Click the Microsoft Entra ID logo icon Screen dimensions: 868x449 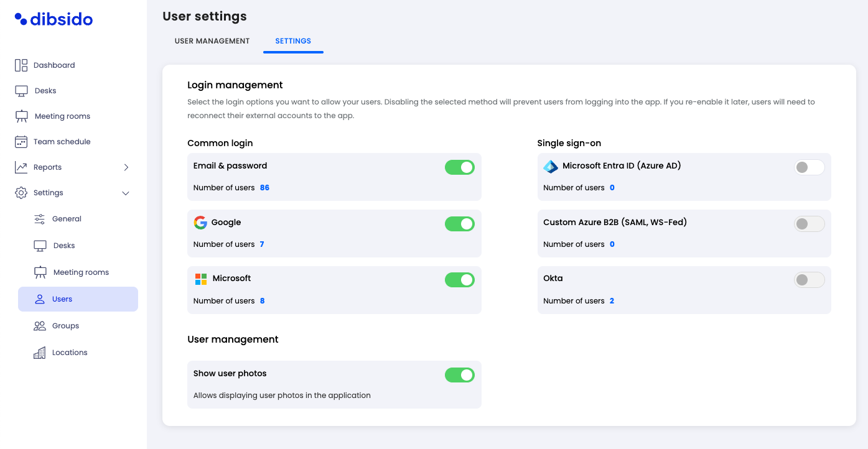coord(551,166)
